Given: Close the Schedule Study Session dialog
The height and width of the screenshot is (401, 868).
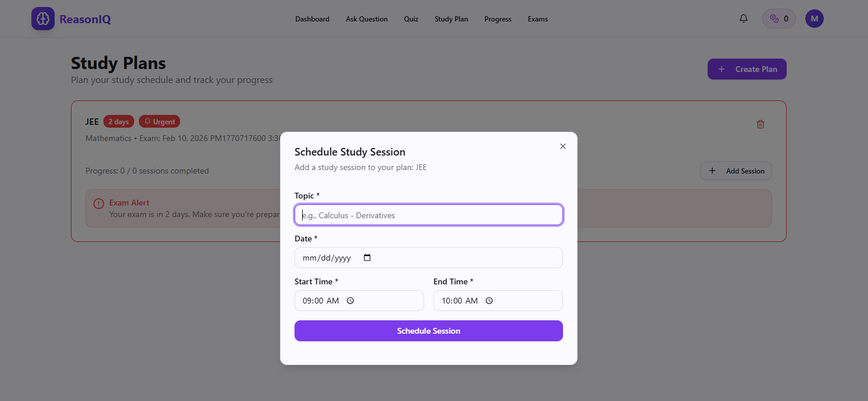Looking at the screenshot, I should 562,146.
